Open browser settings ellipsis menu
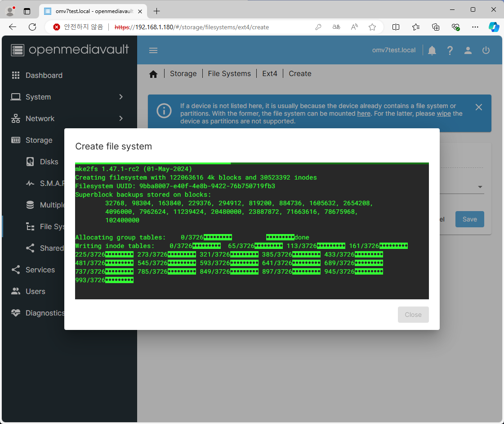The image size is (504, 424). 475,27
